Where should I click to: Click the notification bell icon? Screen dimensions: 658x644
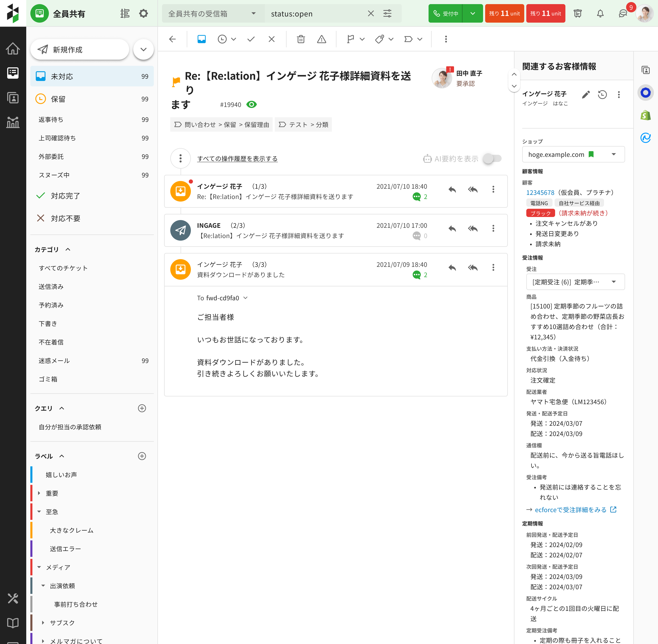tap(600, 14)
